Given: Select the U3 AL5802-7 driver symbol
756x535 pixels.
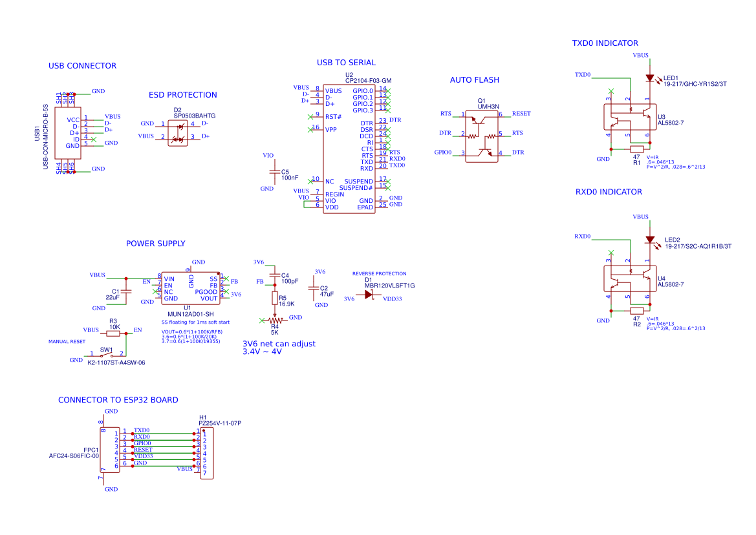Looking at the screenshot, I should [630, 117].
